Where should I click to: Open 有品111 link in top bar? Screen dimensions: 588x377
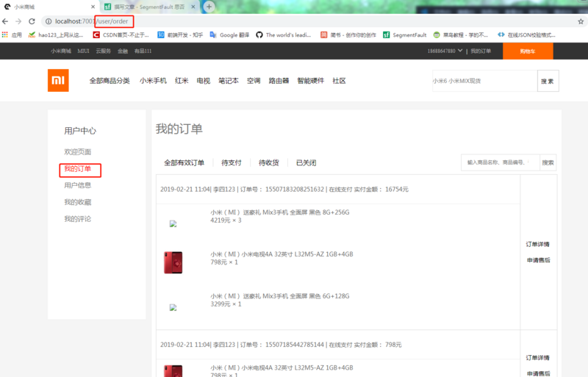(143, 51)
